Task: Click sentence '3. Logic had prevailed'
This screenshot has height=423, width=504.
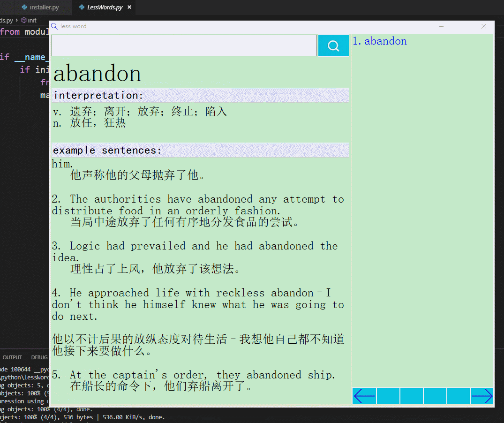Action: point(195,252)
